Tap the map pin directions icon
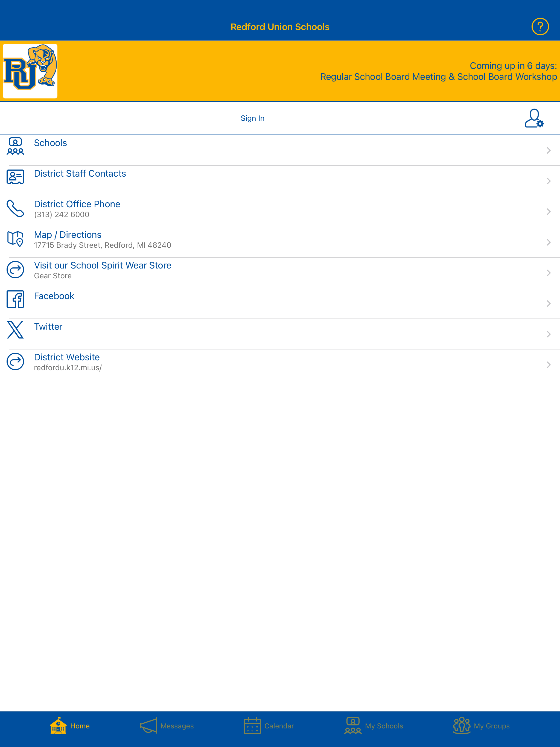Image resolution: width=560 pixels, height=747 pixels. click(x=15, y=239)
